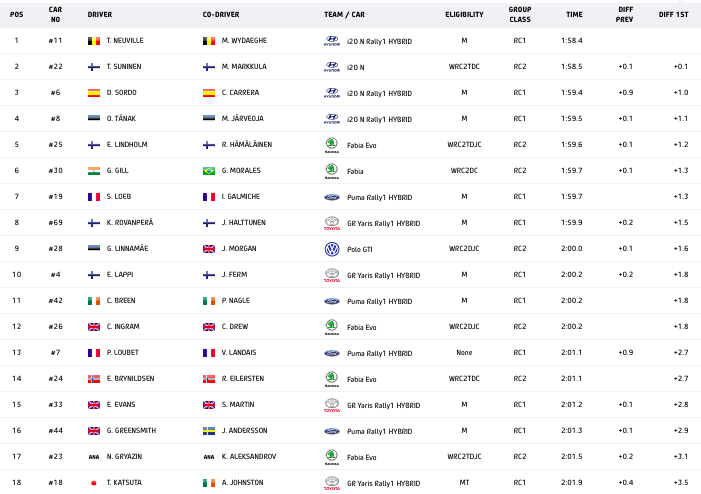This screenshot has width=701, height=494.
Task: Click the Spanish flag beside D. Sordo
Action: [x=94, y=93]
